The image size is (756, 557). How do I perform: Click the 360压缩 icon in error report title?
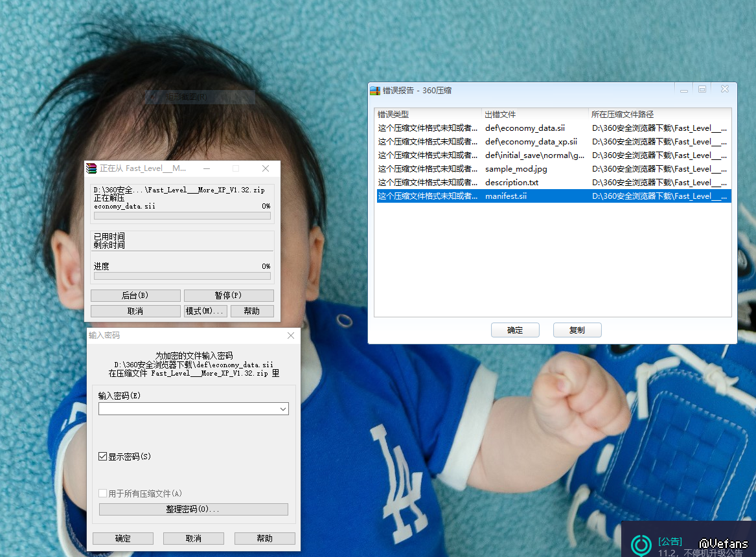click(375, 91)
